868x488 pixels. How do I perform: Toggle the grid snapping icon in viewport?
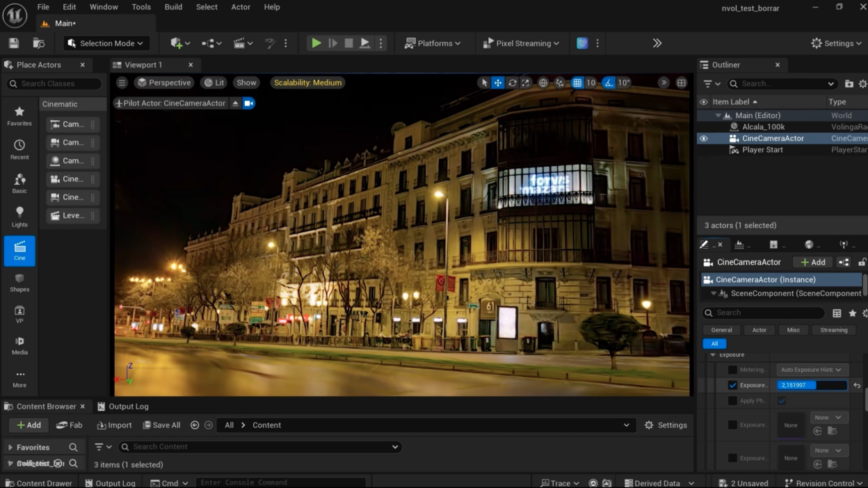click(x=577, y=83)
